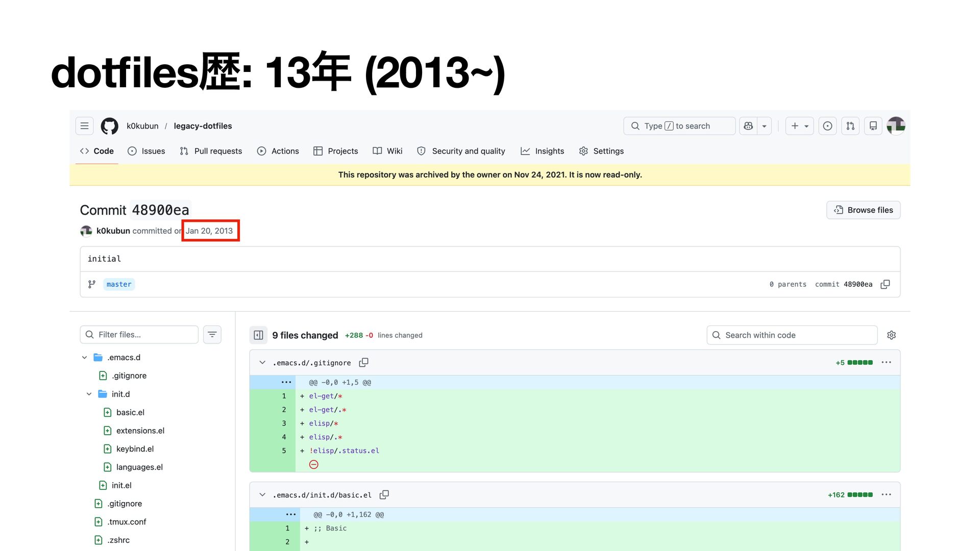Open the Copilot chat icon
Screen dimensions: 980x551
[x=748, y=126]
